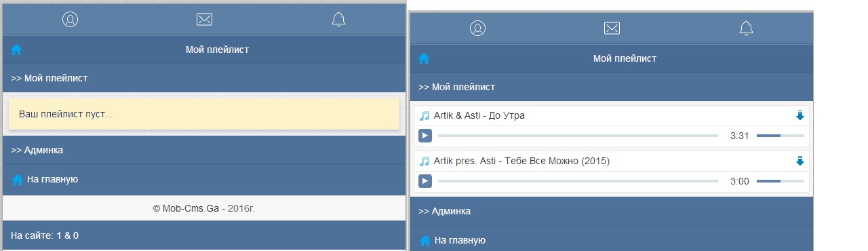Open the profile icon in left panel
Screen dimensions: 868x251
click(x=70, y=19)
